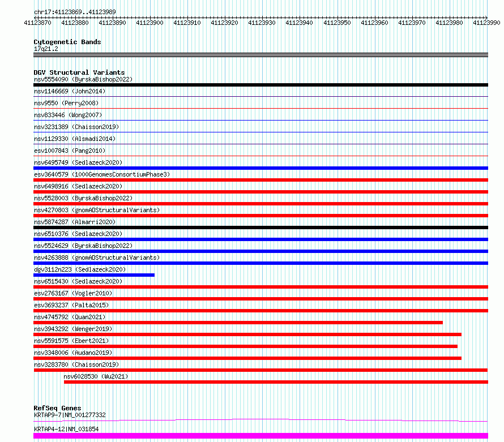
Task: Click the red bar under nsv5591575
Action: 245,346
